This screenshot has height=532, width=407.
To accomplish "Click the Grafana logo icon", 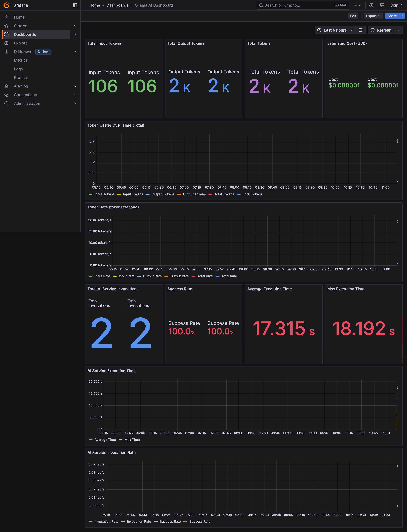I will [x=7, y=5].
